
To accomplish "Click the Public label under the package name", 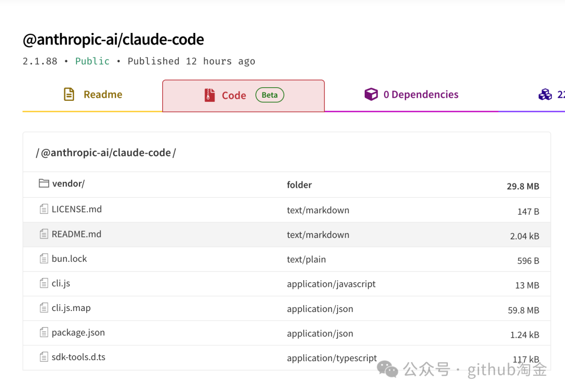I will click(x=93, y=61).
